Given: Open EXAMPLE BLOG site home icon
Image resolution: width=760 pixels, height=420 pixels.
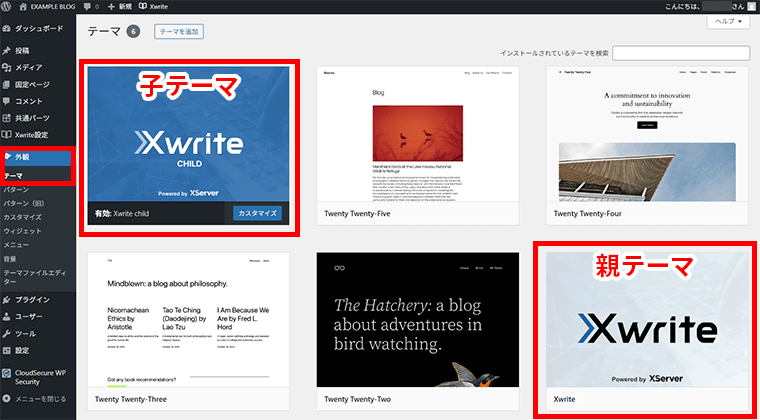Looking at the screenshot, I should [23, 7].
